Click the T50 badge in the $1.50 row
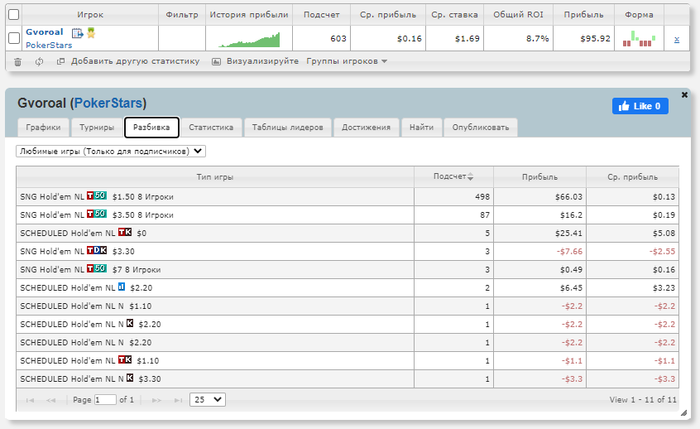Image resolution: width=700 pixels, height=429 pixels. (x=96, y=196)
